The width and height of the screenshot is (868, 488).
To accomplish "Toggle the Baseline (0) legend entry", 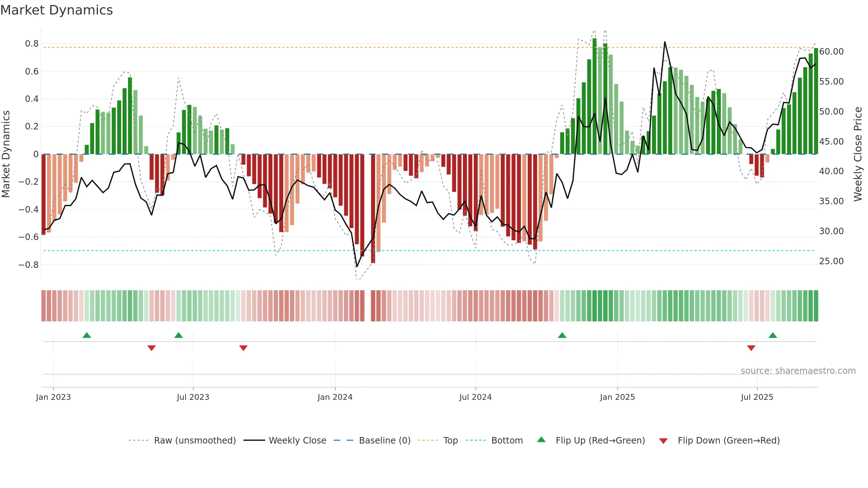I will (372, 440).
